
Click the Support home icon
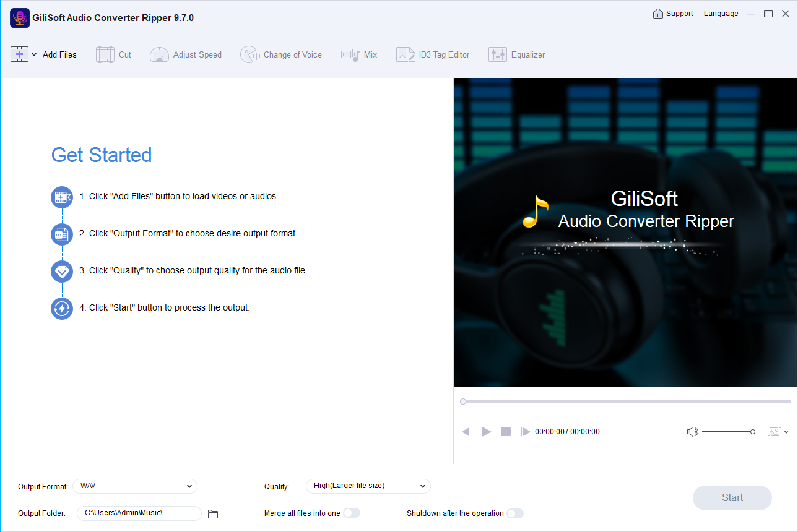pyautogui.click(x=657, y=14)
